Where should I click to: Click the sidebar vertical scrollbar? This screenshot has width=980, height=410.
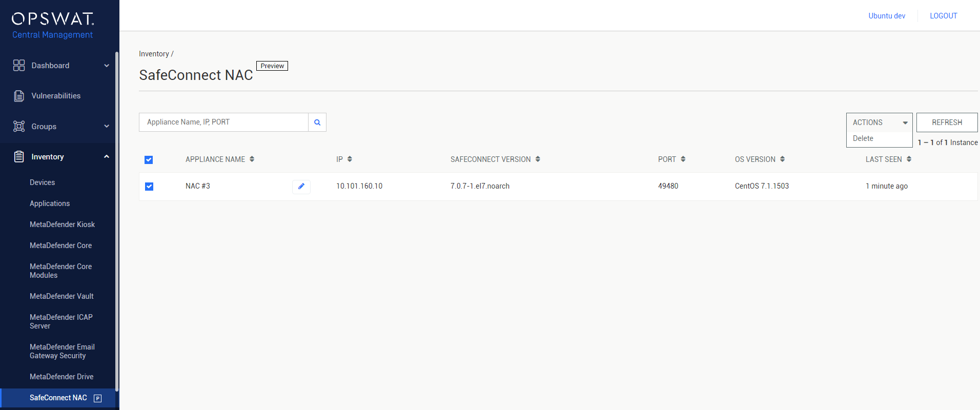117,220
